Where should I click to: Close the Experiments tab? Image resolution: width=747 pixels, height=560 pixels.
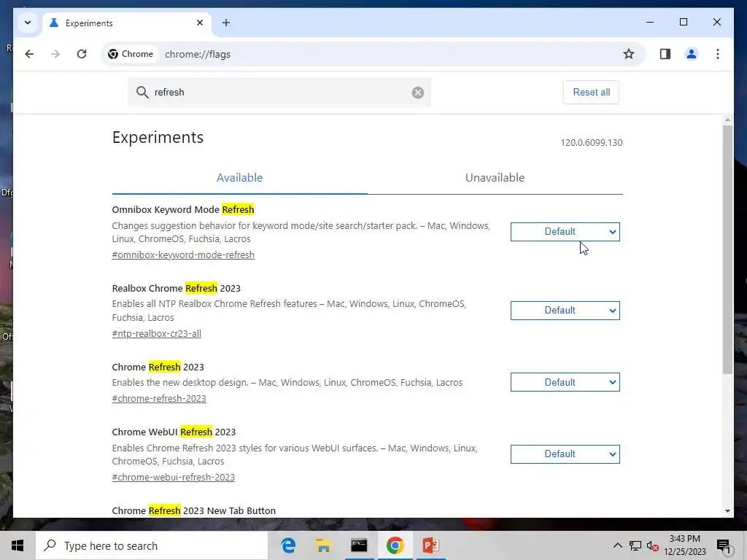tap(200, 23)
